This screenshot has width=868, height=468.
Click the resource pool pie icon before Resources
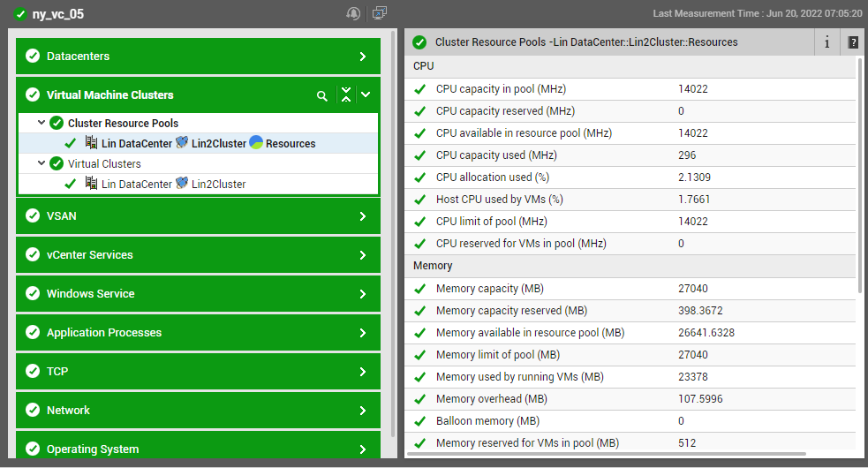point(256,142)
